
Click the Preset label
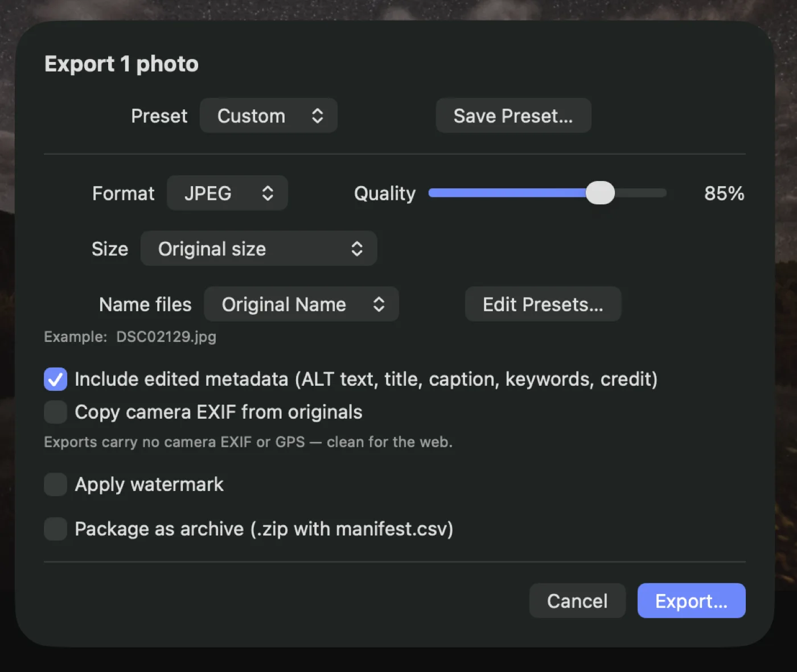[159, 116]
